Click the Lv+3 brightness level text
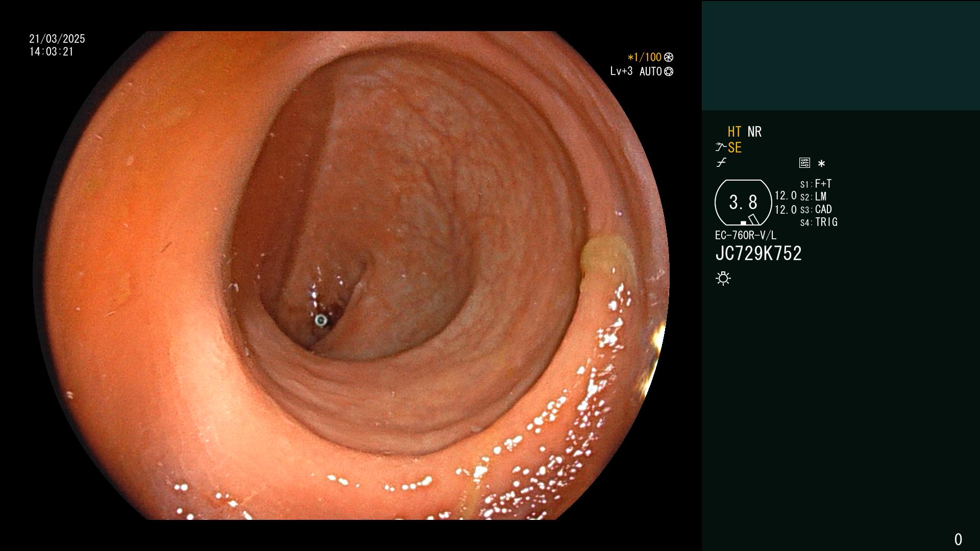The height and width of the screenshot is (551, 980). 621,71
